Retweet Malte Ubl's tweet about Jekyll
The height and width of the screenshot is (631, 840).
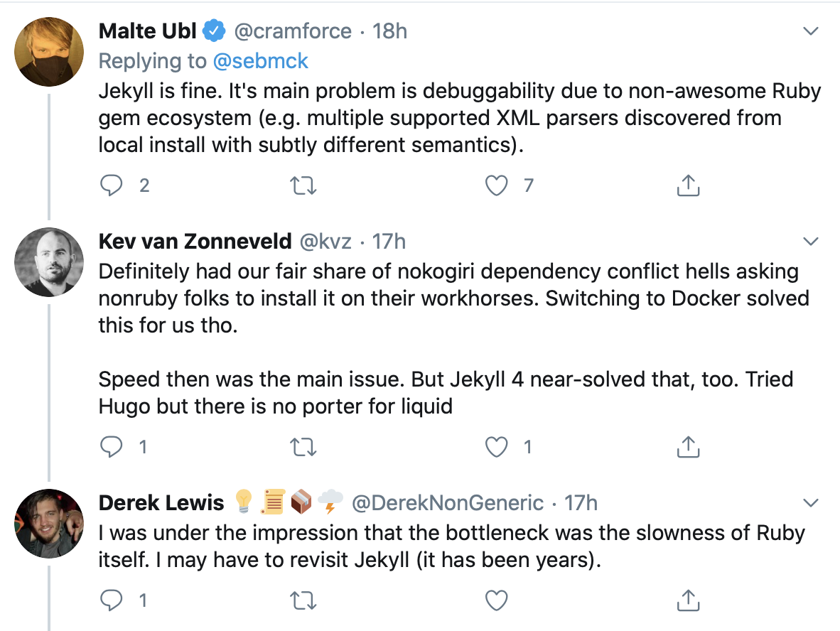304,185
